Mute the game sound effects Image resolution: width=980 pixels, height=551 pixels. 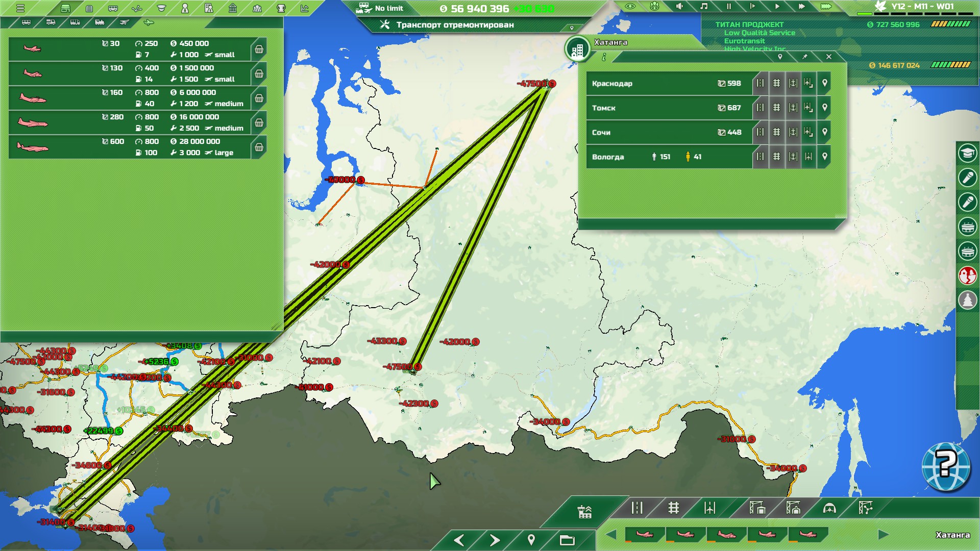pos(679,7)
